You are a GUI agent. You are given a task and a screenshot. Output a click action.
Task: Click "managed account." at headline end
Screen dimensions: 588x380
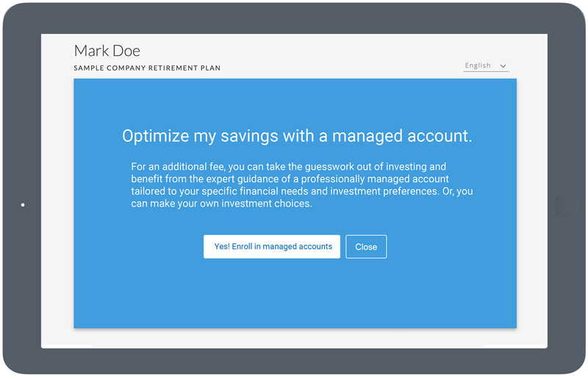[x=402, y=136]
